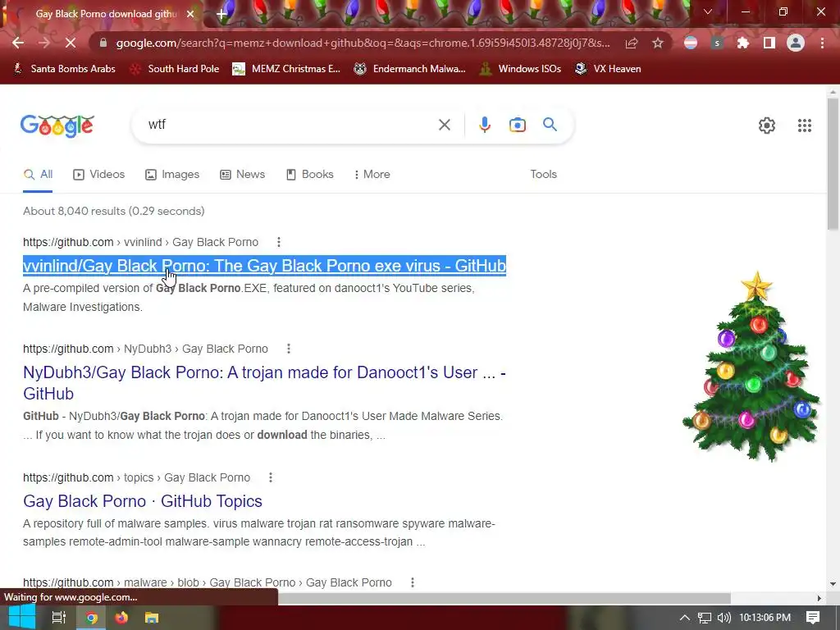Search by image with the camera icon
This screenshot has width=840, height=630.
pyautogui.click(x=518, y=125)
